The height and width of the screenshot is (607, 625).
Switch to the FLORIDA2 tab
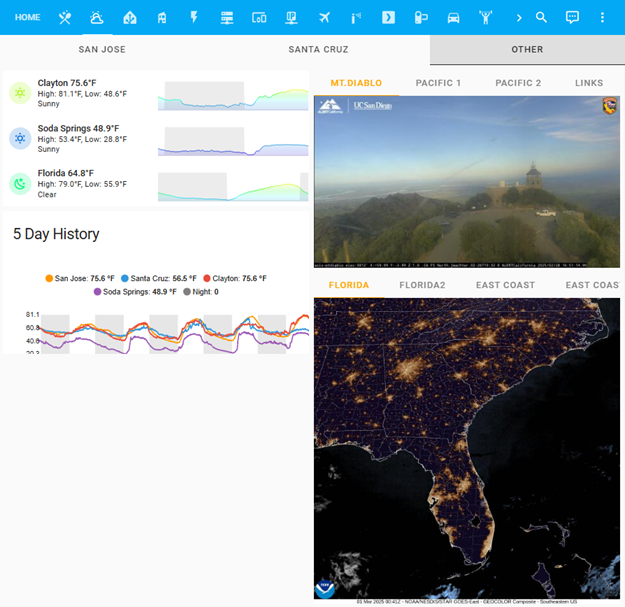[x=422, y=285]
